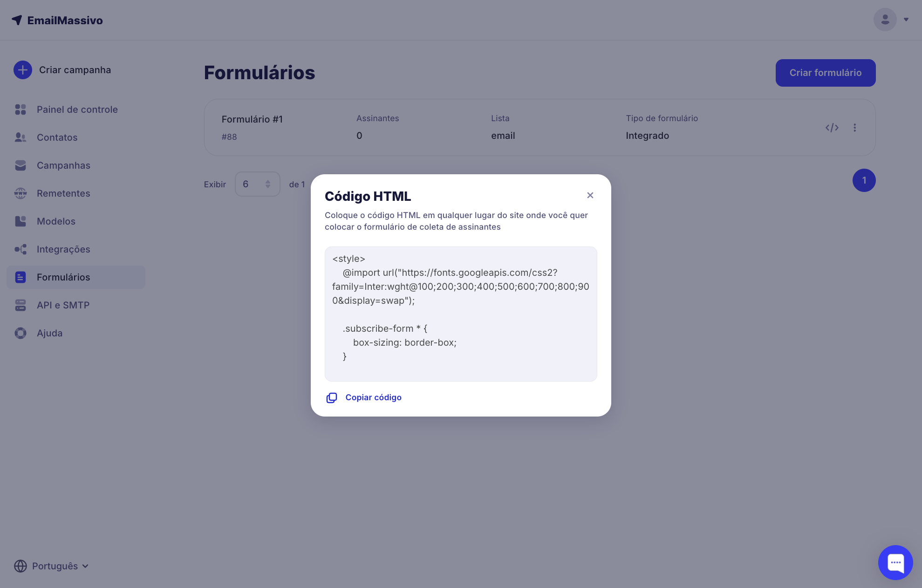Open the embed code icon for Formulário #1
Viewport: 922px width, 588px height.
click(x=832, y=128)
